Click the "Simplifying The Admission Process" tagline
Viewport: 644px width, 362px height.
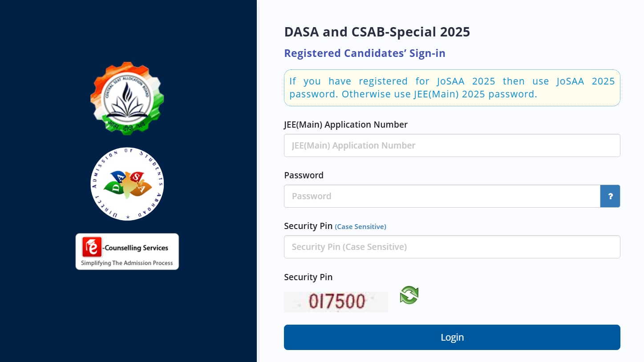(127, 263)
